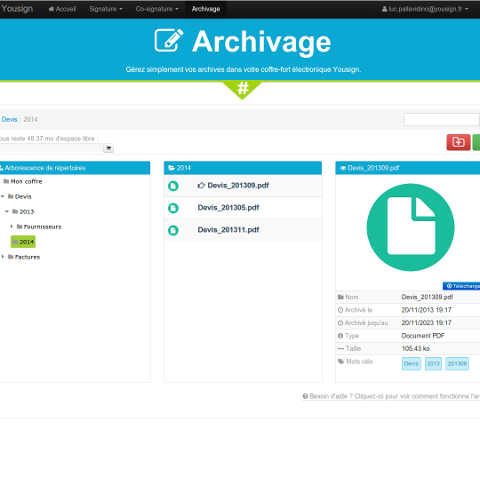Collapse the 2013 folder arrow

7,211
